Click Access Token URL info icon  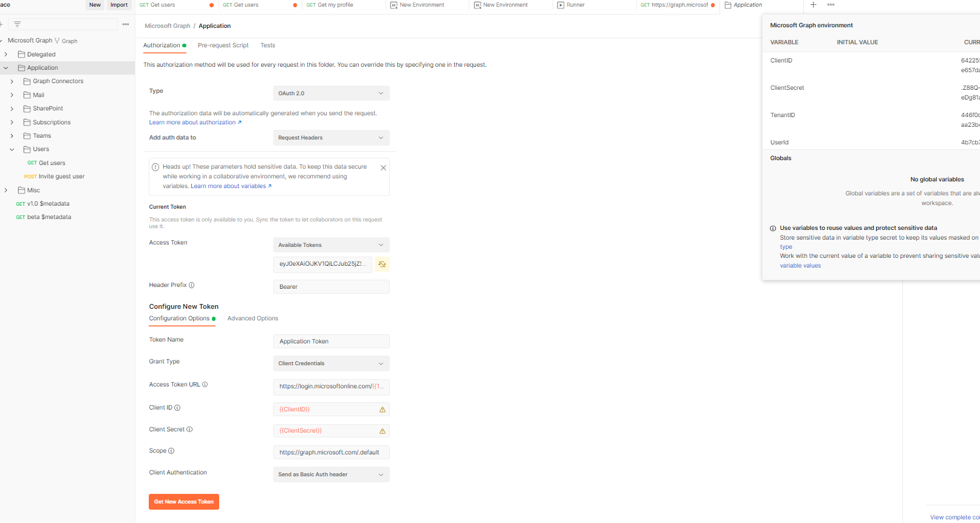tap(205, 385)
